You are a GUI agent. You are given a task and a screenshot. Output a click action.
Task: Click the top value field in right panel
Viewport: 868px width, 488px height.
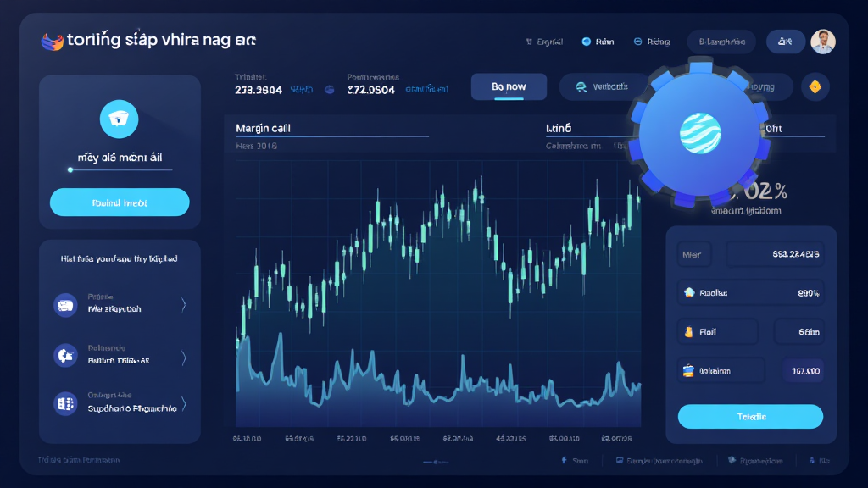click(x=775, y=253)
